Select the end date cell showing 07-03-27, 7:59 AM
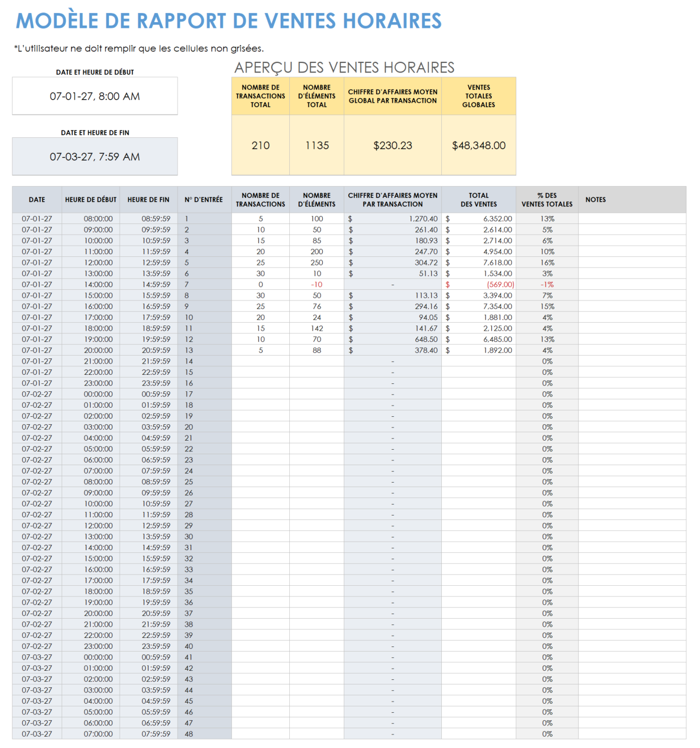 coord(94,157)
